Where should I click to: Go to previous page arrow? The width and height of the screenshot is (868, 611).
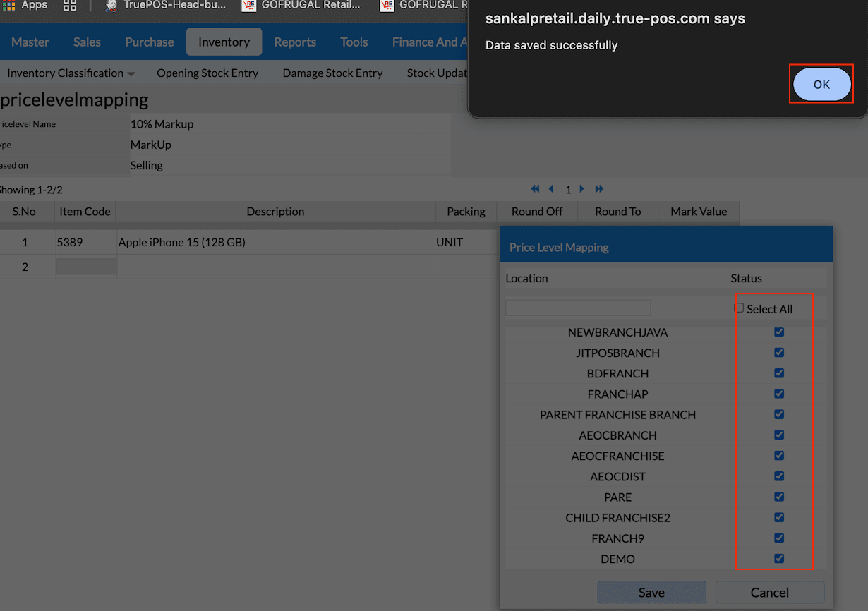click(x=551, y=189)
